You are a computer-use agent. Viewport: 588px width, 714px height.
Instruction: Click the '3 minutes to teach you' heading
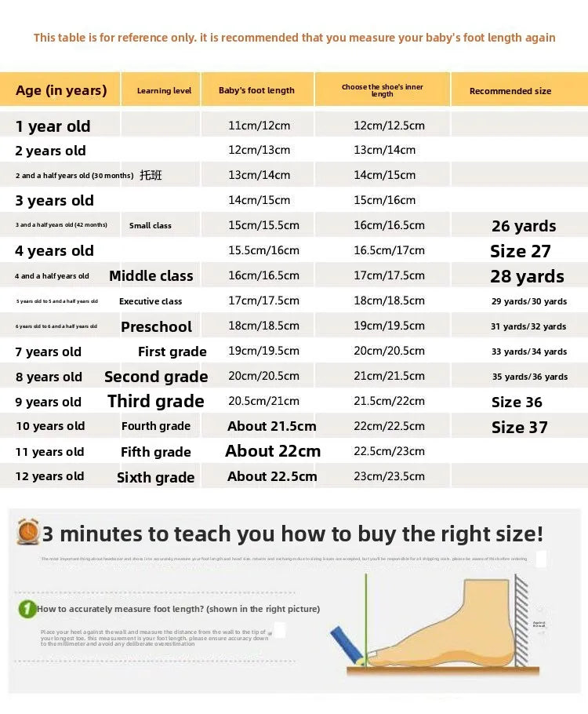pyautogui.click(x=292, y=534)
